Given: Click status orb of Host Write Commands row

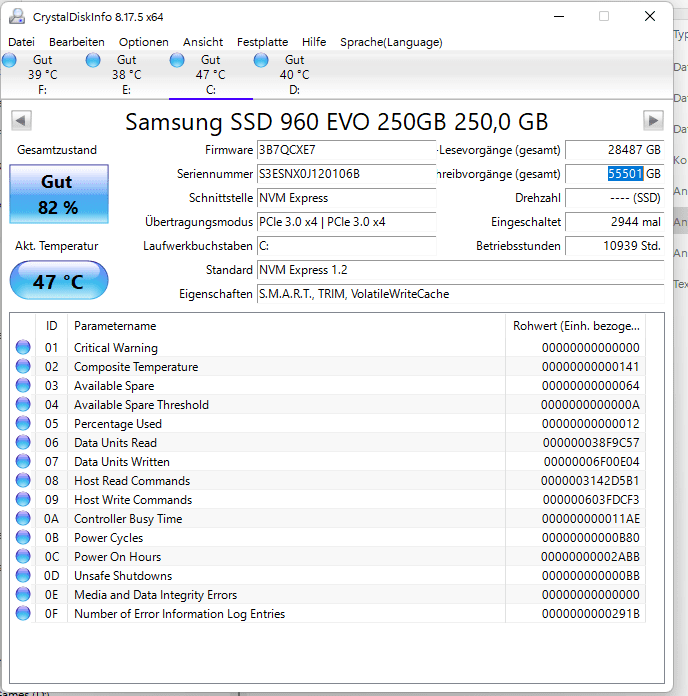Looking at the screenshot, I should coord(23,499).
